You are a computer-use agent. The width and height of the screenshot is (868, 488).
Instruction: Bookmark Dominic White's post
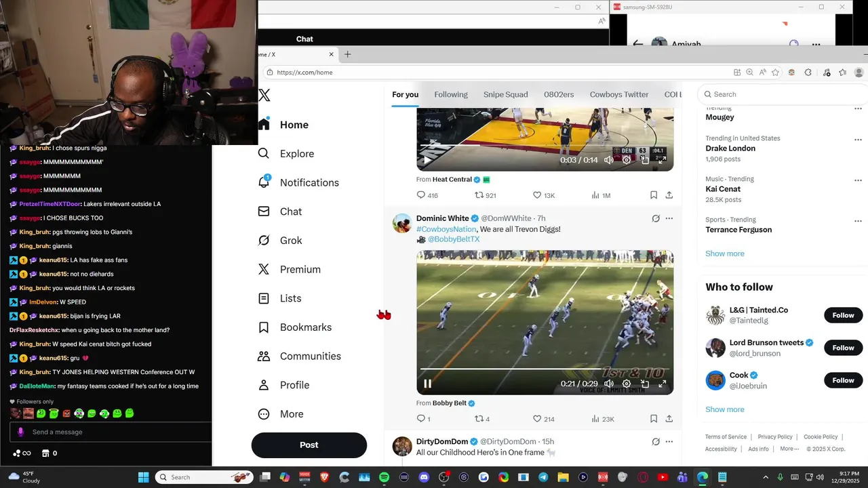coord(654,419)
